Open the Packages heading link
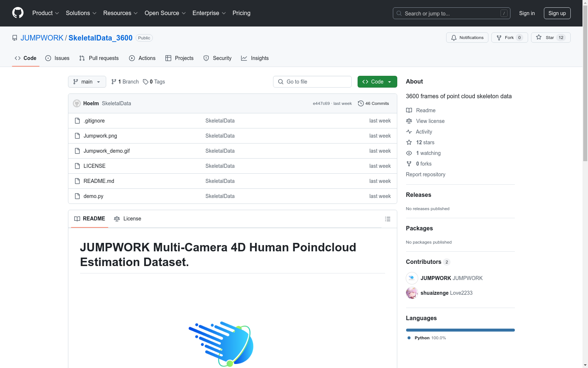The image size is (588, 368). tap(419, 228)
